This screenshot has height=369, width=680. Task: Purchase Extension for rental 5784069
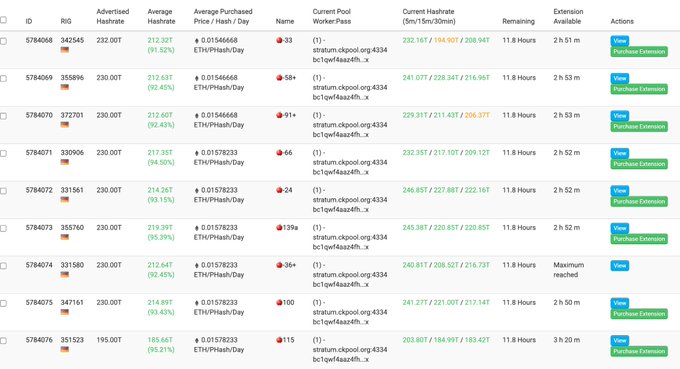pos(639,89)
